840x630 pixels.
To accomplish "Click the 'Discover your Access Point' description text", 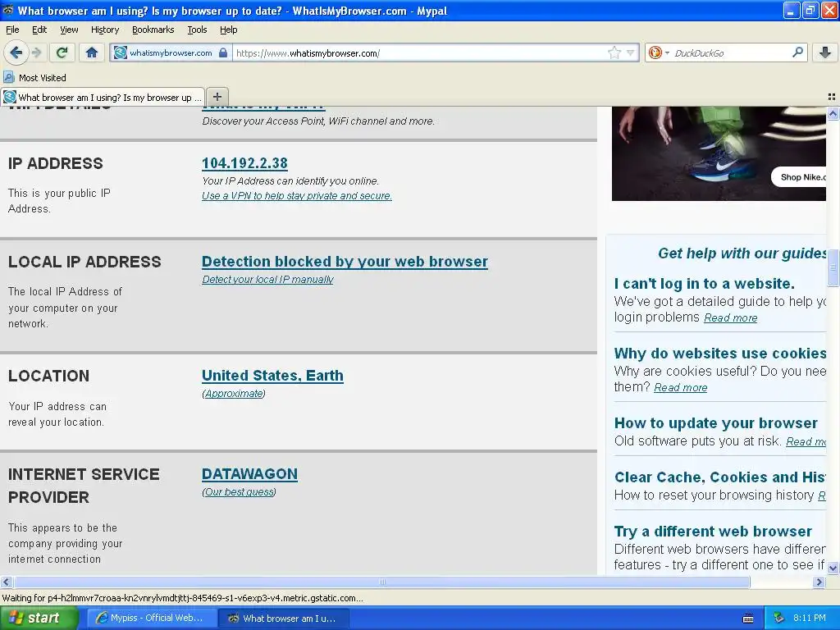I will (318, 121).
